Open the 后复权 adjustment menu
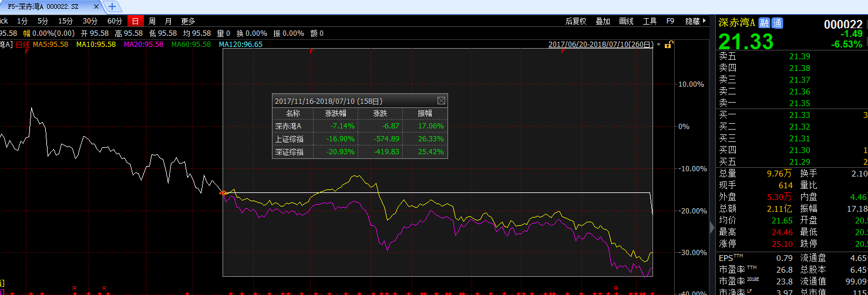 [x=576, y=21]
